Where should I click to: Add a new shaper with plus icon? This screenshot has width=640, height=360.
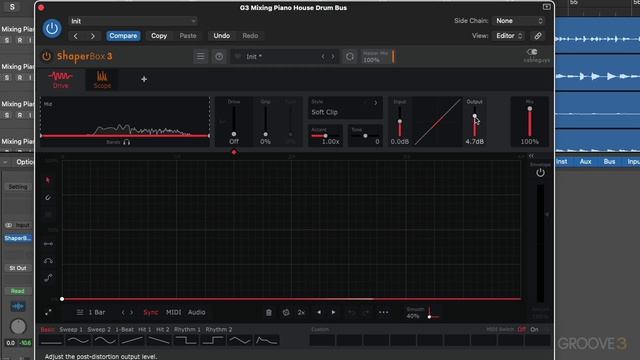click(144, 79)
